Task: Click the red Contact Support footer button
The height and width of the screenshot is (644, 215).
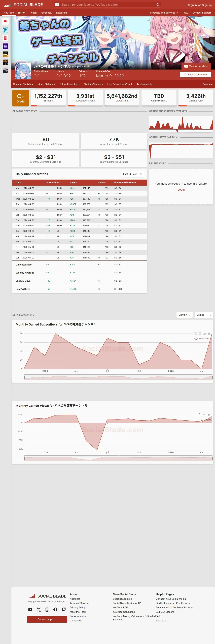Action: (47, 619)
